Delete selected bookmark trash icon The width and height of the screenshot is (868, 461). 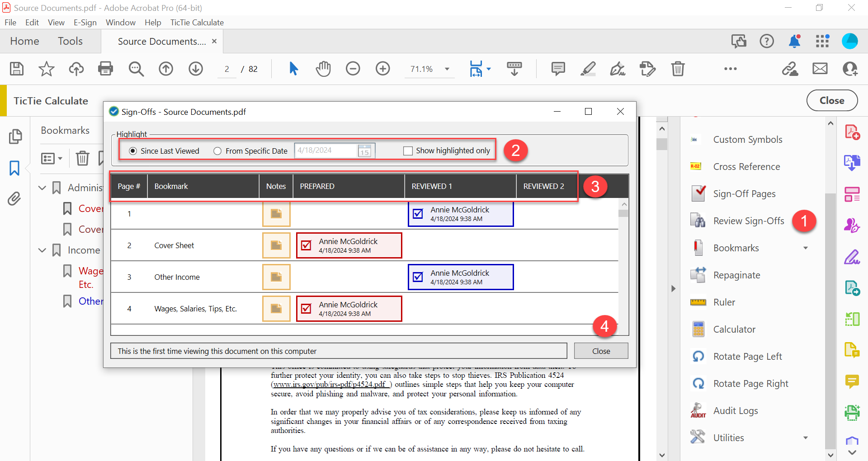82,158
